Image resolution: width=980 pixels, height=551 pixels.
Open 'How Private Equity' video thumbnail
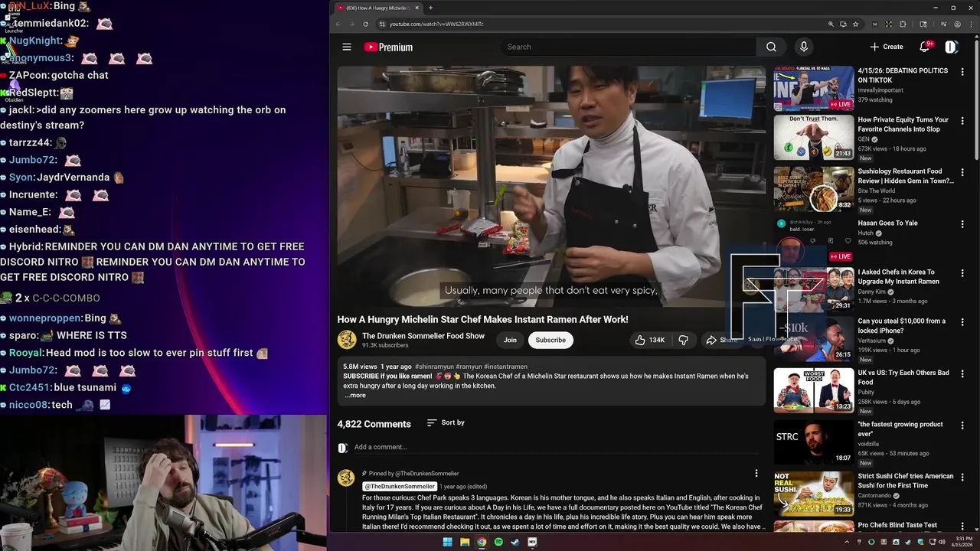(813, 137)
